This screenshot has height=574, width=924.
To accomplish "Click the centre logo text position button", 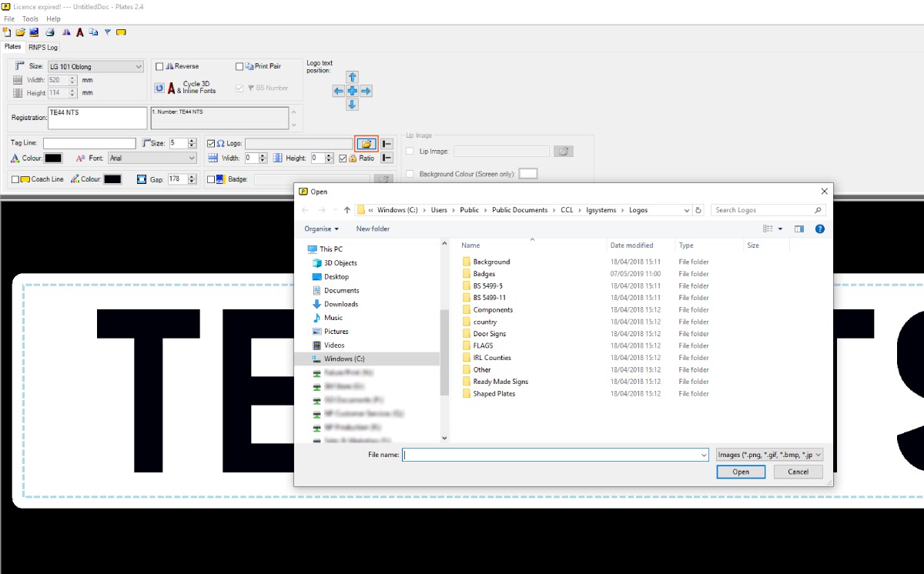I will (352, 91).
